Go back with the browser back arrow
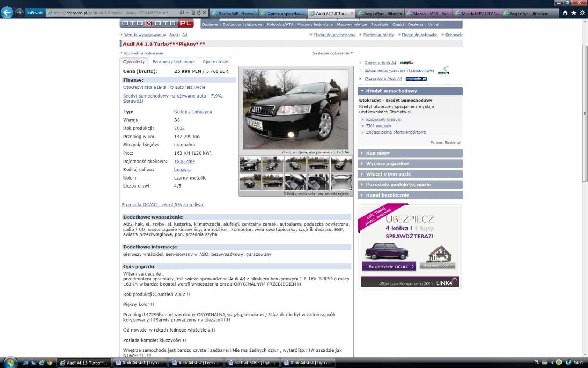The image size is (588, 368). tap(7, 13)
